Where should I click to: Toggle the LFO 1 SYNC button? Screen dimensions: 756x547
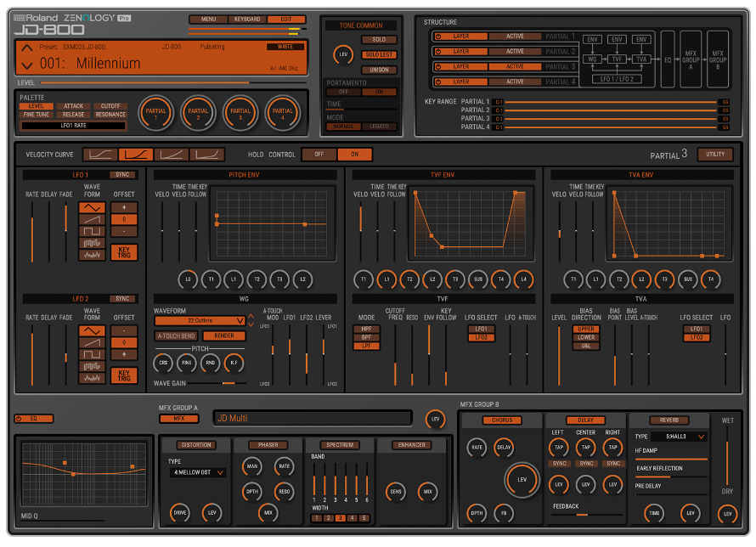pos(122,174)
